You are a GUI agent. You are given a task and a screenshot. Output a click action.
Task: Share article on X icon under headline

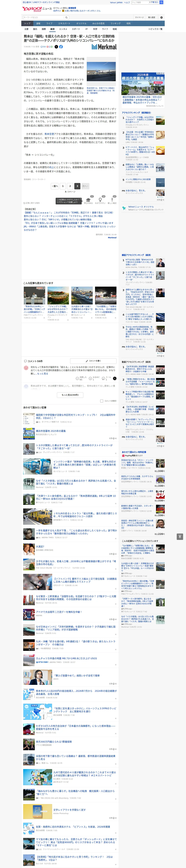(56, 47)
